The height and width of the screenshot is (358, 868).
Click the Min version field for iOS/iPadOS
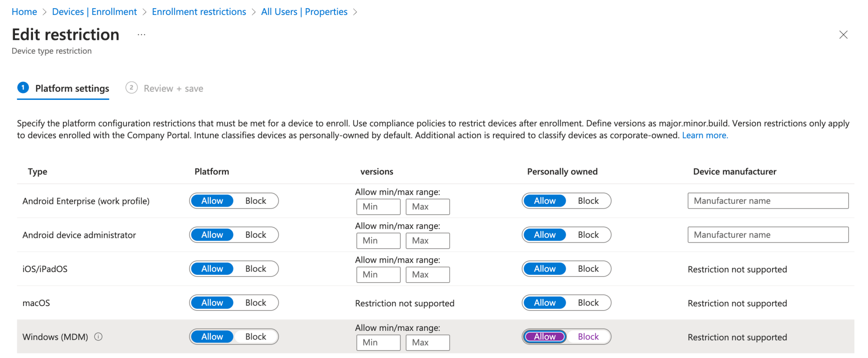(x=378, y=274)
